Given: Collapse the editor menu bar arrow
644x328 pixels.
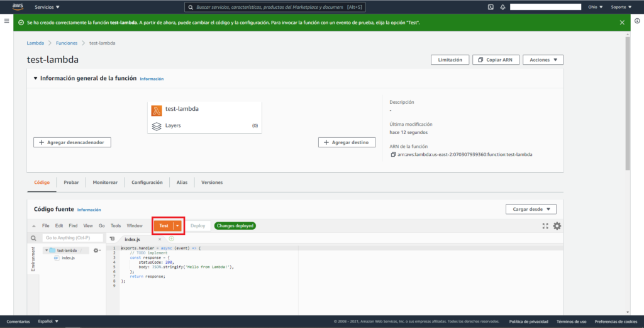Looking at the screenshot, I should [34, 225].
